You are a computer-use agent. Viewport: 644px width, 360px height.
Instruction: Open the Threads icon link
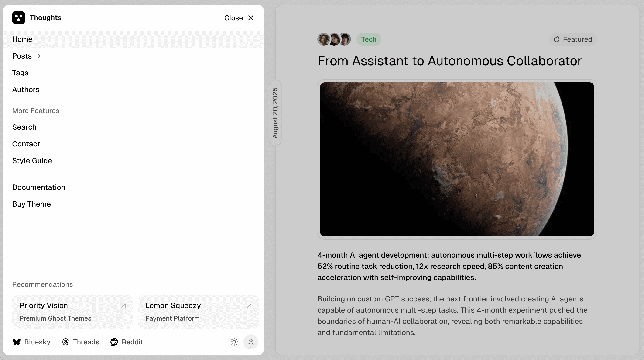tap(65, 342)
